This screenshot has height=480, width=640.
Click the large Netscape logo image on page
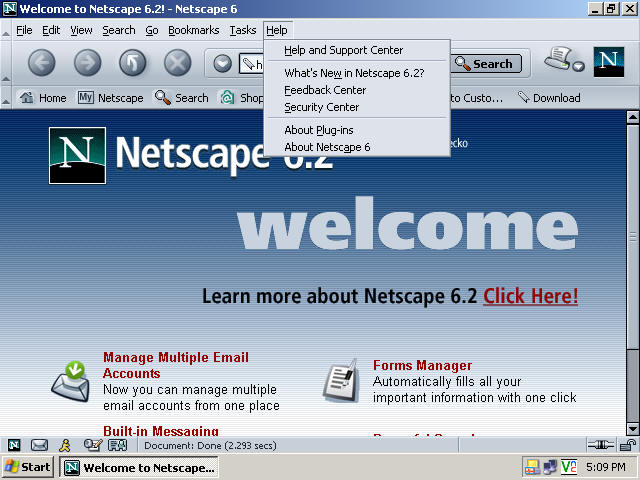[x=78, y=156]
